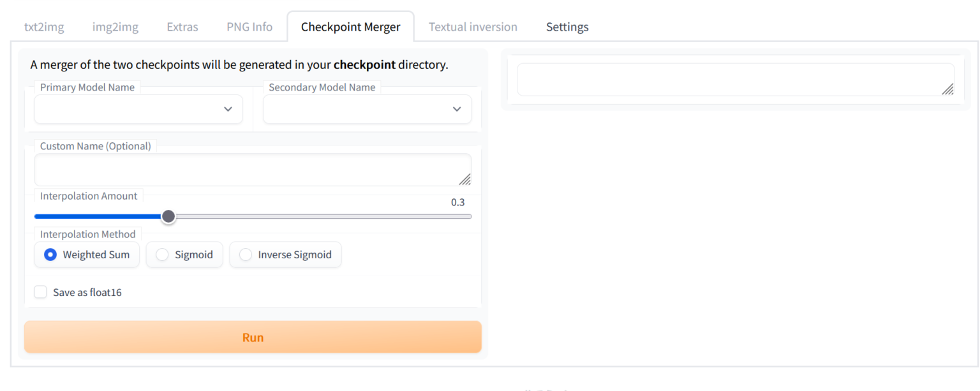Open the PNG Info tab
Screen dimensions: 980x391
[x=249, y=27]
